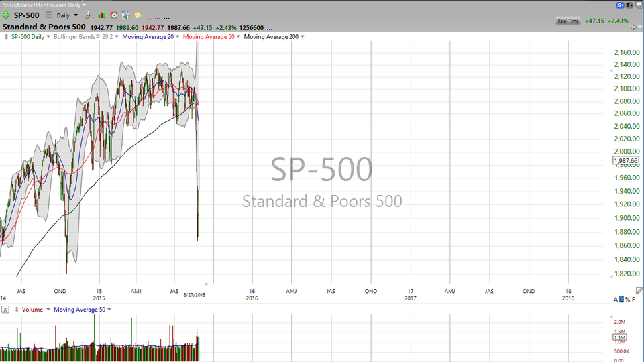Click the red Volume label
This screenshot has height=362, width=644.
pos(32,310)
